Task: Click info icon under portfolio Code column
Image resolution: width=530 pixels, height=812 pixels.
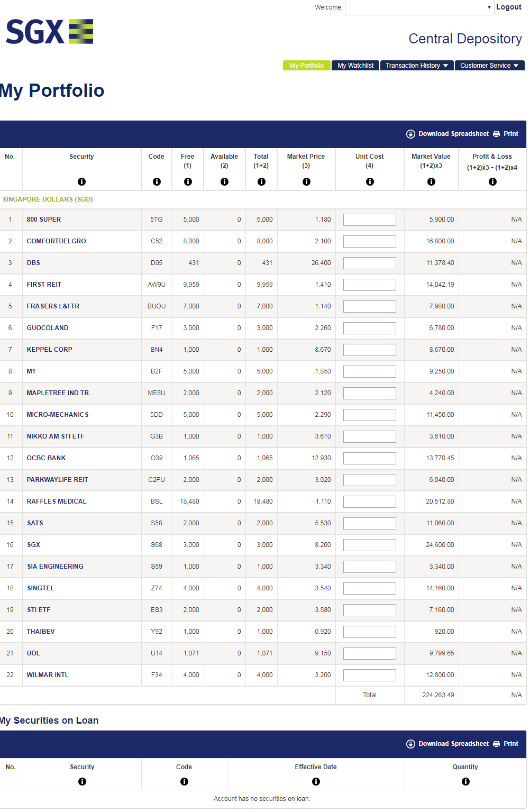Action: click(x=157, y=181)
